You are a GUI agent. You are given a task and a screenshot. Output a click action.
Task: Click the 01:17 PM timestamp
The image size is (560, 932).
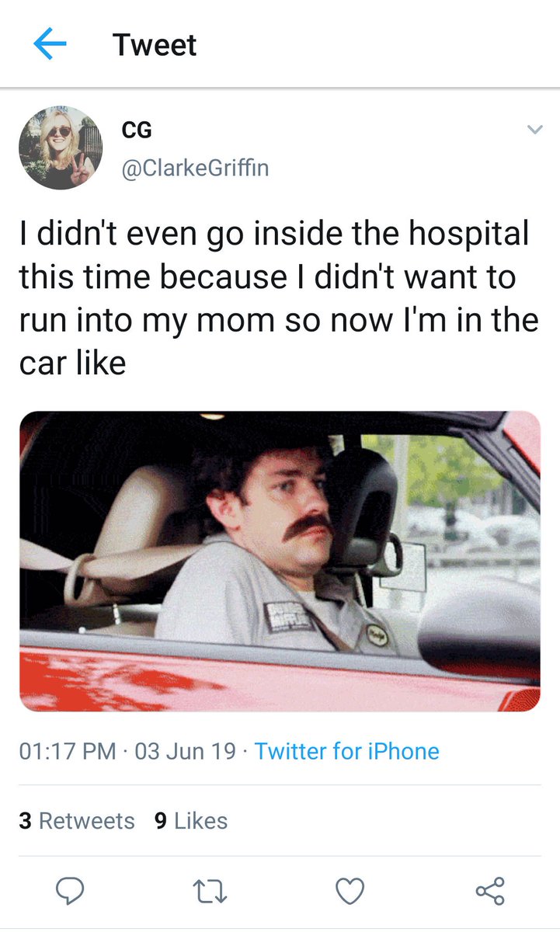pyautogui.click(x=68, y=751)
